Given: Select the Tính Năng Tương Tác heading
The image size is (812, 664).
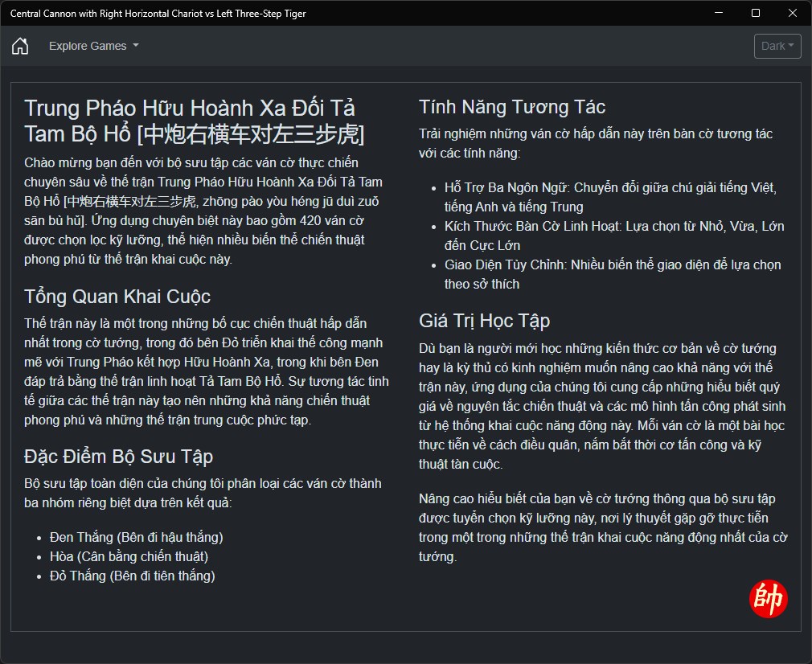Looking at the screenshot, I should pos(512,107).
